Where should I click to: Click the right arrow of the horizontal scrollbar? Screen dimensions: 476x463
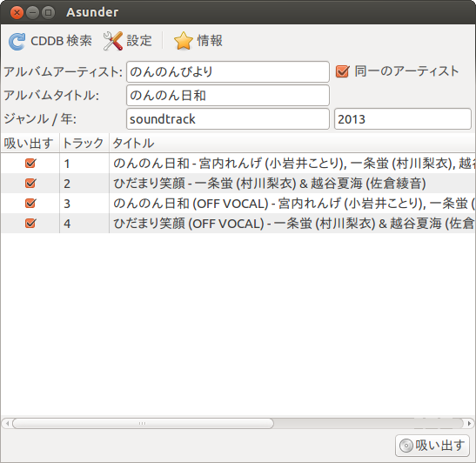469,423
